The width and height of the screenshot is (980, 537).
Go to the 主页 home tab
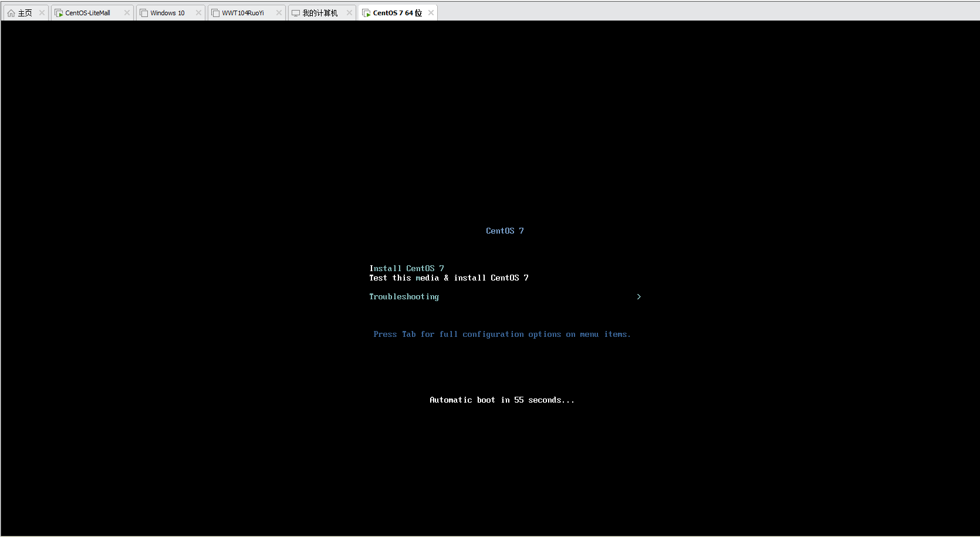click(25, 13)
